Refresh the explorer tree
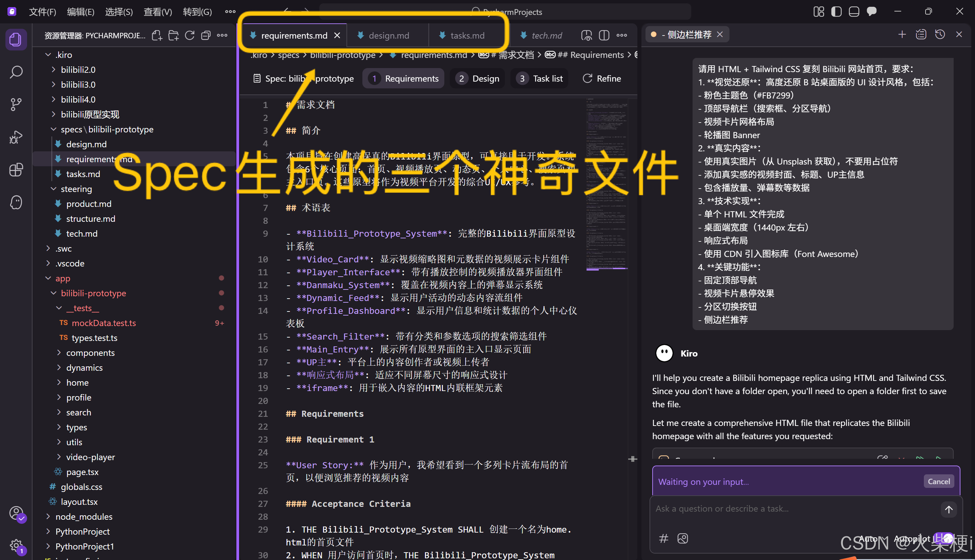Viewport: 975px width, 560px height. (190, 36)
